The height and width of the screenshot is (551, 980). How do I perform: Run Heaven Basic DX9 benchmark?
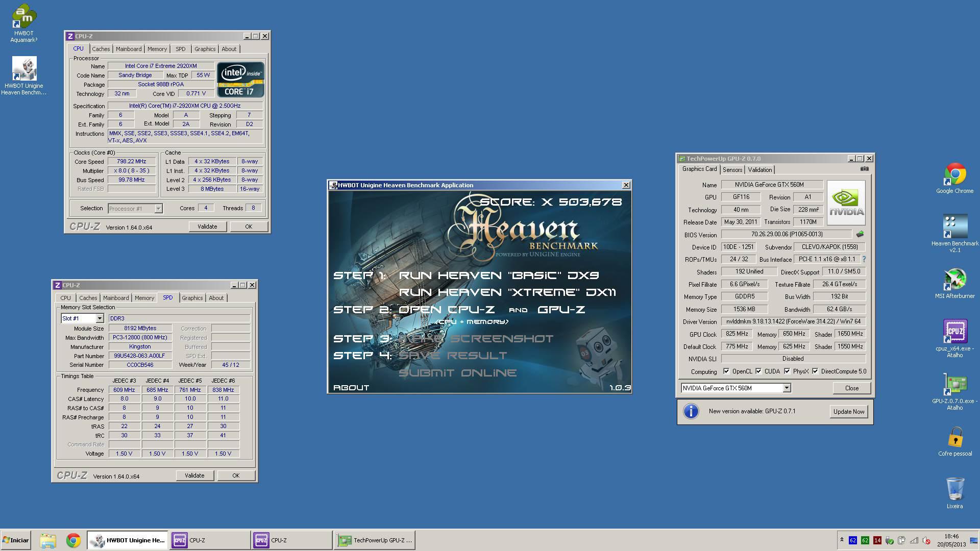pos(499,275)
